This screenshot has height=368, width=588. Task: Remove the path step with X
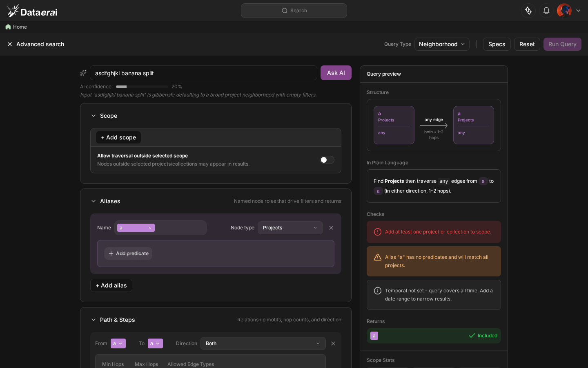pos(333,343)
